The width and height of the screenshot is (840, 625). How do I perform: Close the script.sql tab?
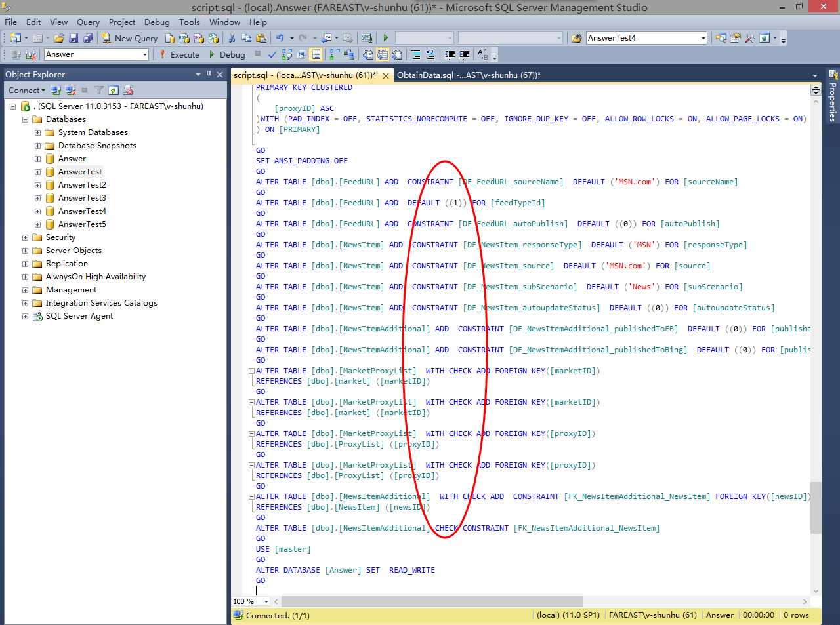coord(386,76)
